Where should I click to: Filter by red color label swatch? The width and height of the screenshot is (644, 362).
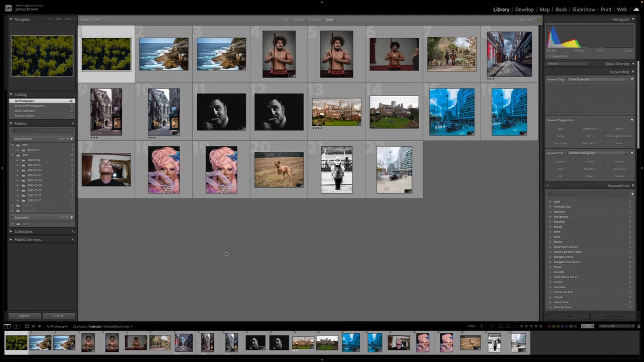click(549, 326)
